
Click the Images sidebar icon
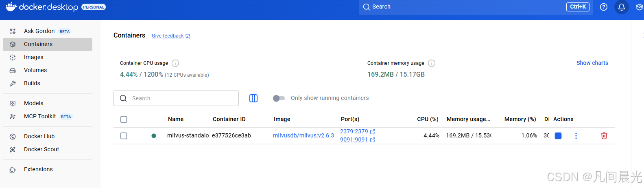(x=13, y=58)
